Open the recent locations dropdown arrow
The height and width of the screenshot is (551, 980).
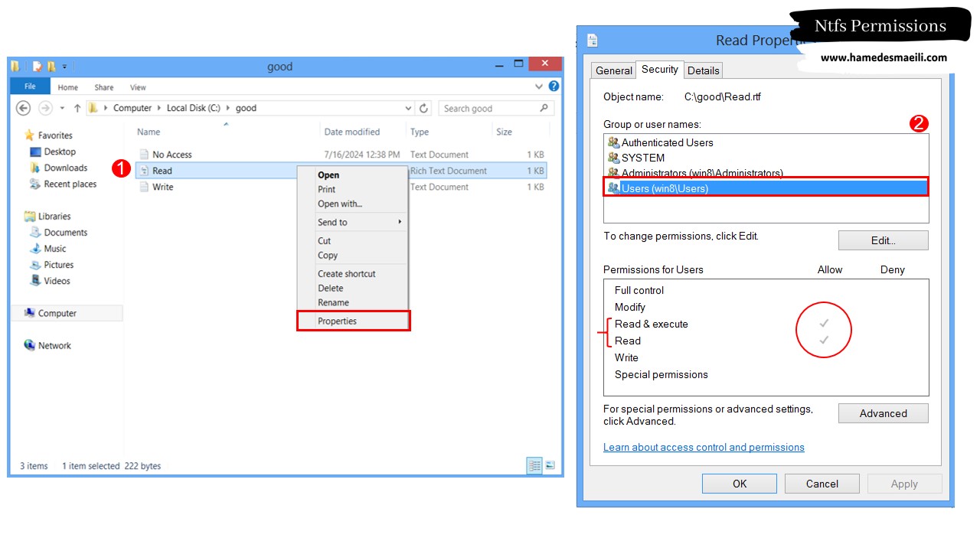62,108
